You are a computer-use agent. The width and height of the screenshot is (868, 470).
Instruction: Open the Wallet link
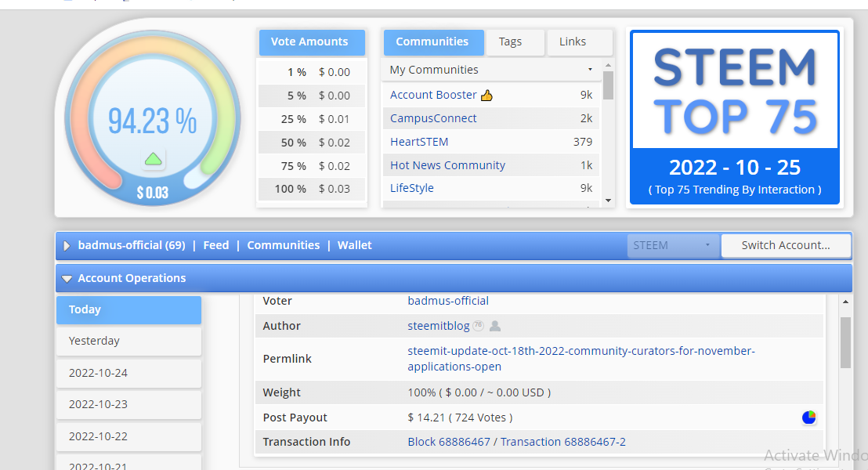(354, 245)
